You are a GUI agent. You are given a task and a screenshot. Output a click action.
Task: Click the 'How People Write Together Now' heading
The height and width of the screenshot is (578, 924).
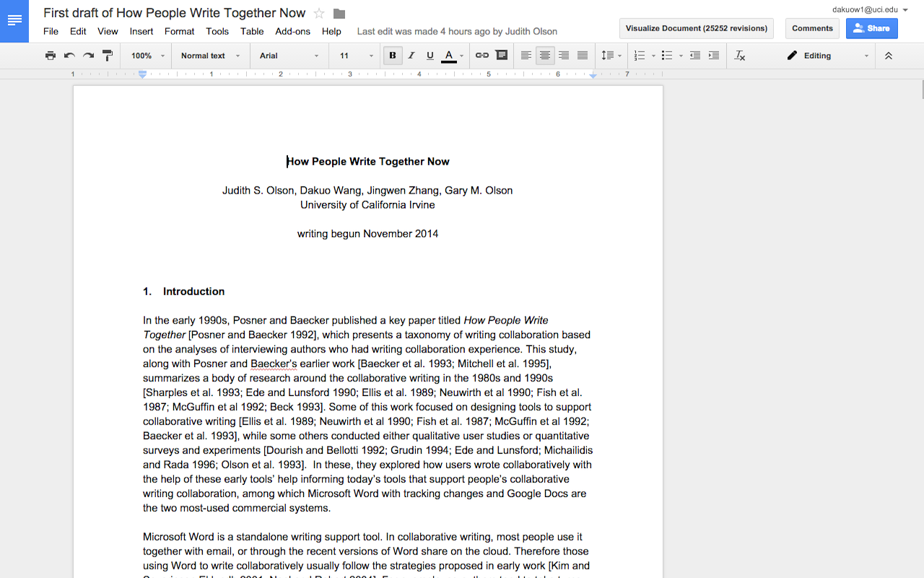368,161
